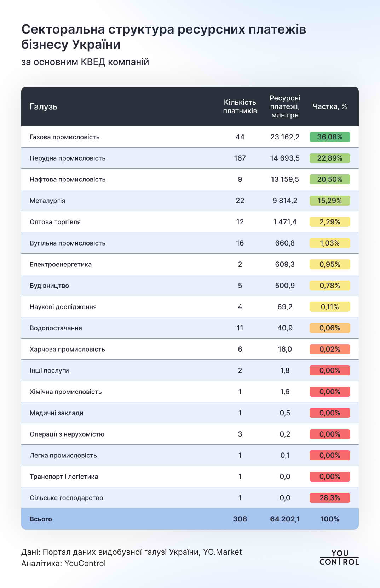This screenshot has height=588, width=380.
Task: Click the data source text mentioning YC.Market
Action: (x=132, y=552)
